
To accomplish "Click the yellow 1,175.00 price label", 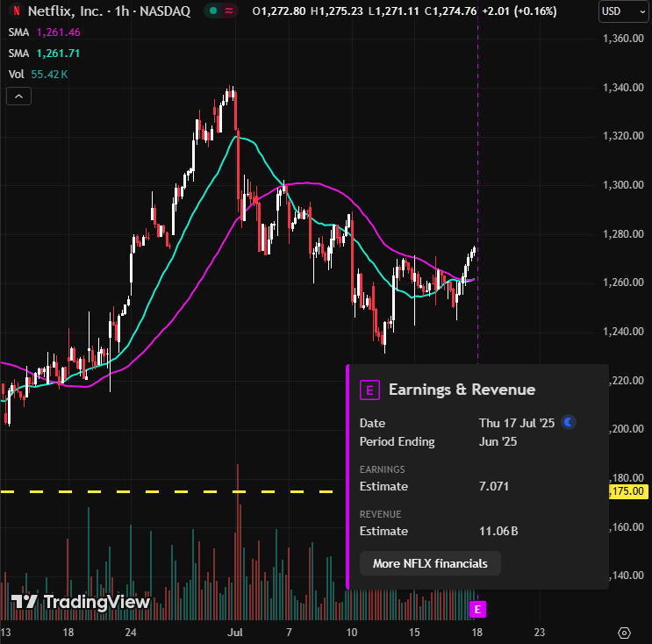I will [x=628, y=491].
